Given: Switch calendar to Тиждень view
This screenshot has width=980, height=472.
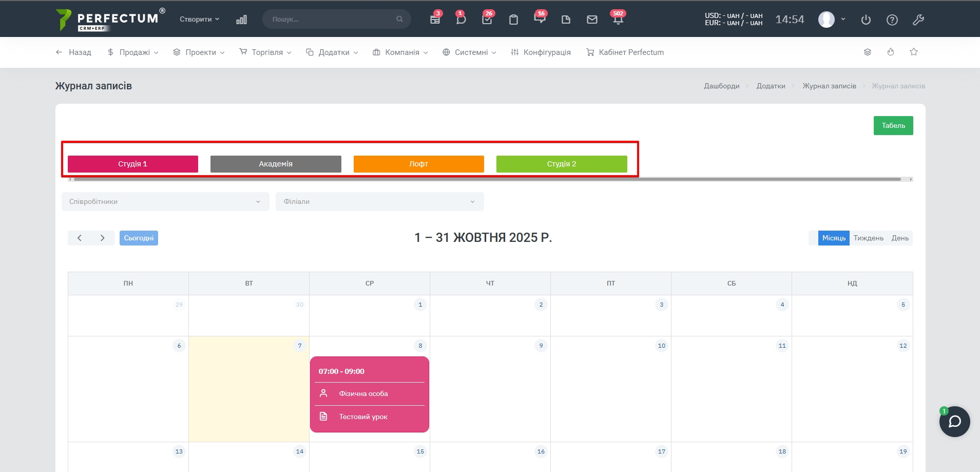Looking at the screenshot, I should pyautogui.click(x=868, y=238).
